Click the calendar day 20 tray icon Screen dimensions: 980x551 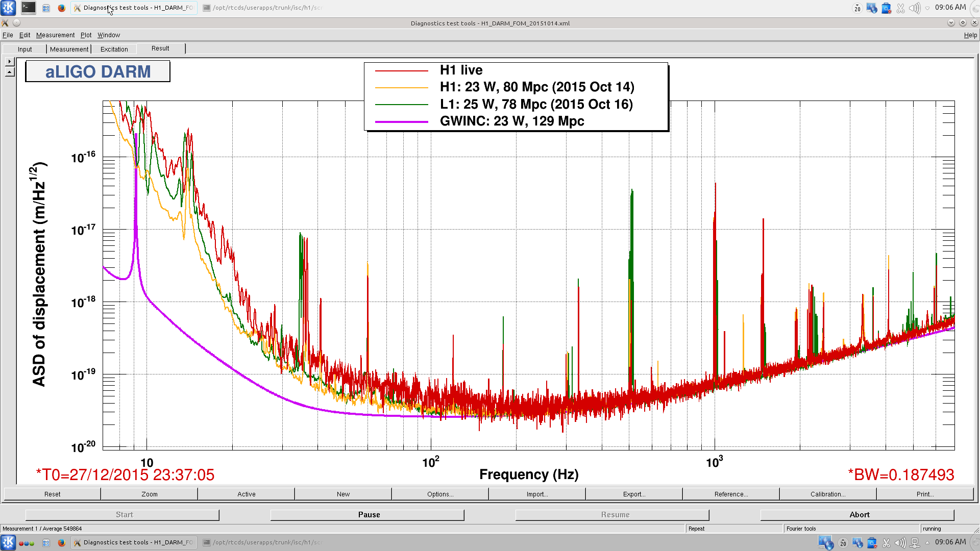[x=857, y=8]
